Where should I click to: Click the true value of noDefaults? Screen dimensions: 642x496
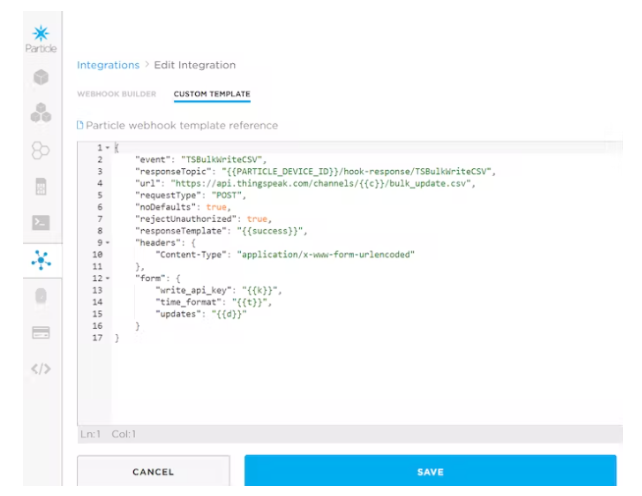click(x=216, y=207)
